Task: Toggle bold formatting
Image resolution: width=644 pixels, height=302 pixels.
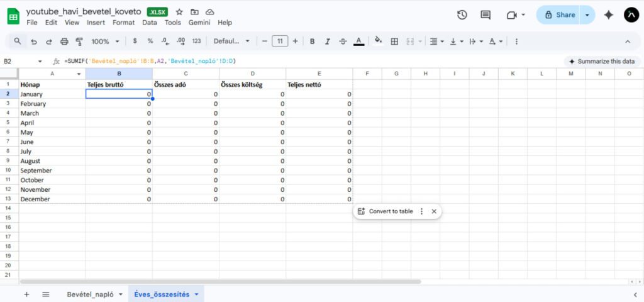Action: click(312, 42)
